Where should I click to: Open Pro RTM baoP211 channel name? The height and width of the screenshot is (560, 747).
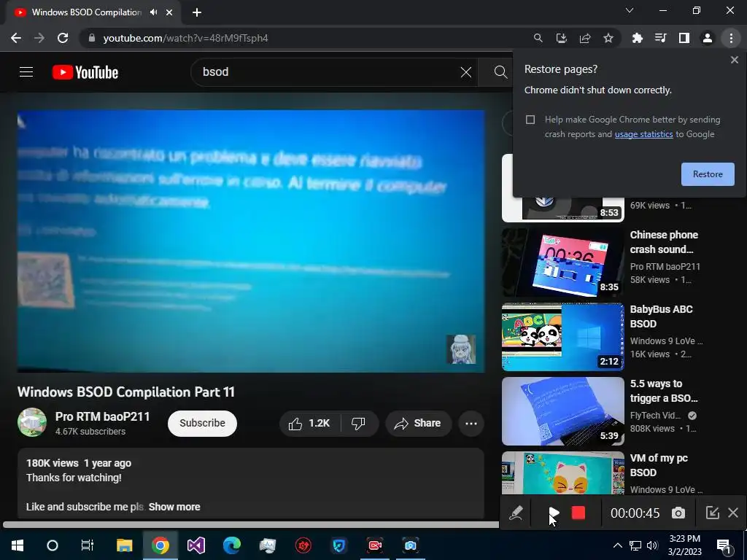pyautogui.click(x=102, y=416)
